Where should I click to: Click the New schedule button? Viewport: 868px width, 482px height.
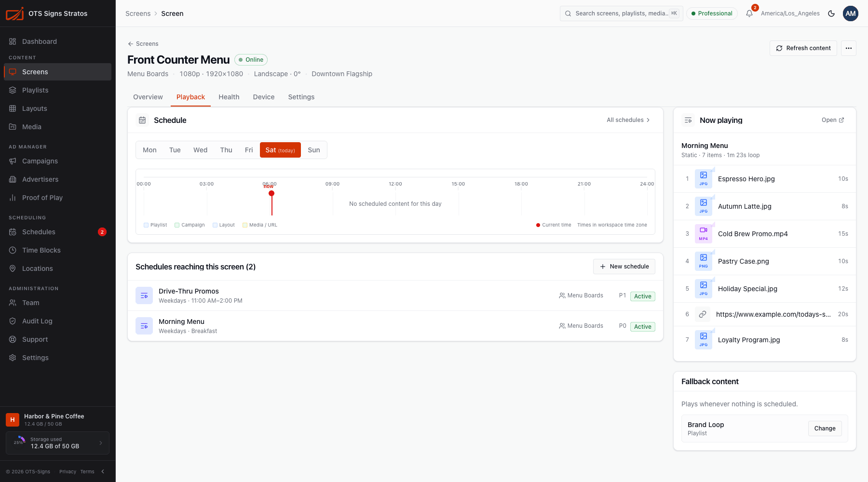(624, 267)
